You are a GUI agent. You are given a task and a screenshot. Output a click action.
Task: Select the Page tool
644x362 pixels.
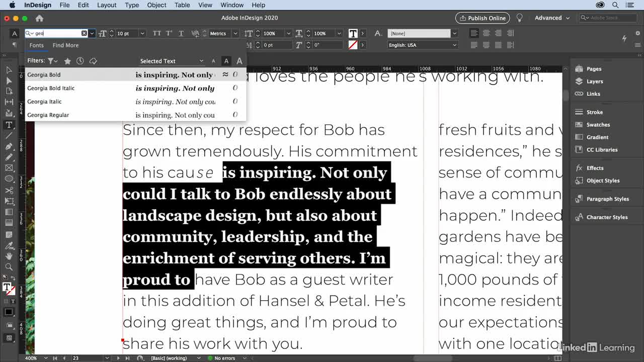pyautogui.click(x=9, y=92)
